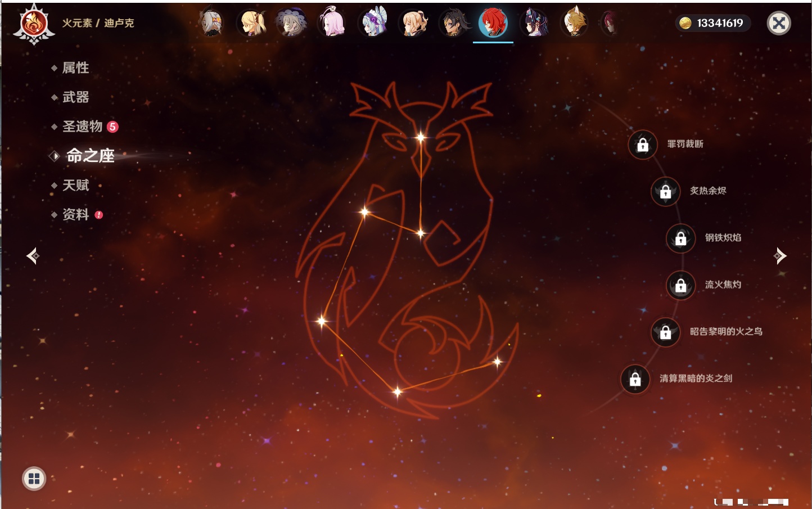The height and width of the screenshot is (509, 812).
Task: Open the locked 炙热余烬 constellation icon
Action: tap(666, 191)
